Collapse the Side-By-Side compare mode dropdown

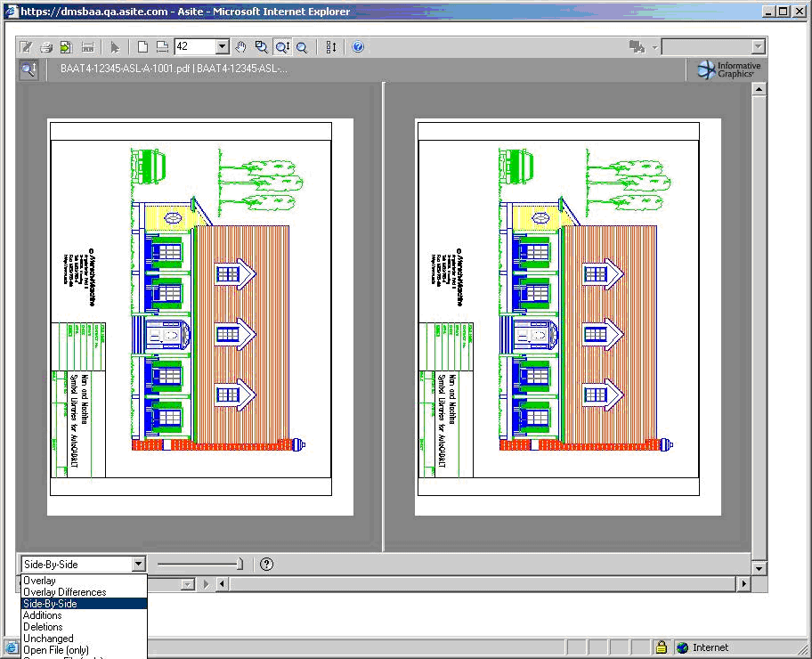point(138,565)
